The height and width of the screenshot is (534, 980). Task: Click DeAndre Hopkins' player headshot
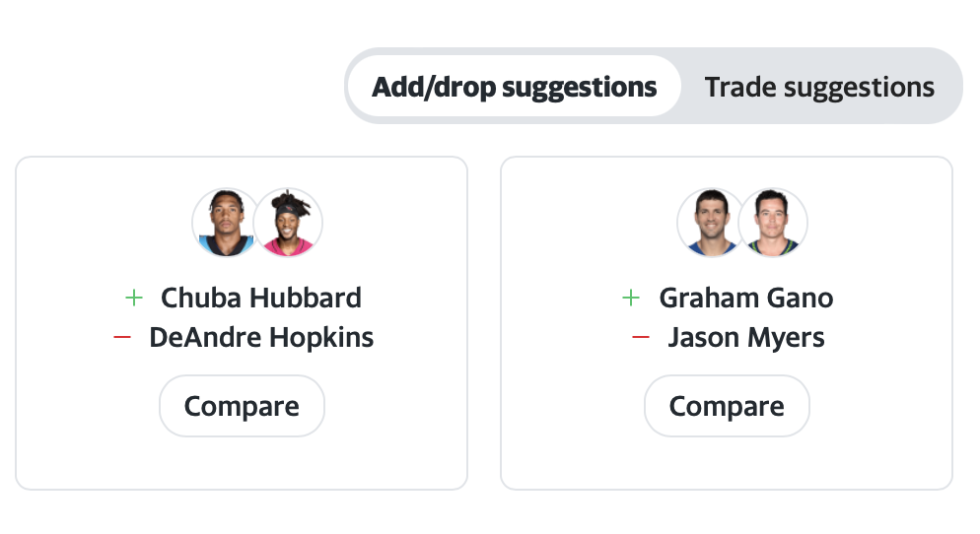point(288,223)
